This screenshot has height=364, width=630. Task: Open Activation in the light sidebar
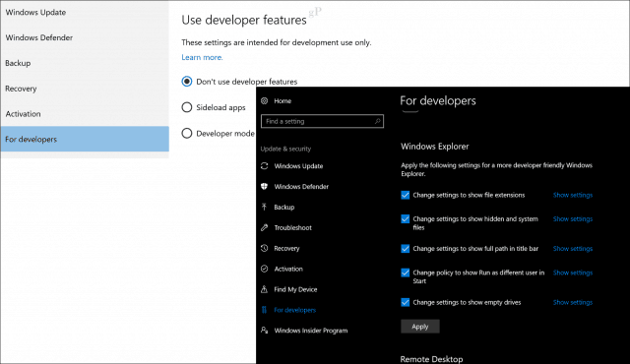[x=85, y=114]
